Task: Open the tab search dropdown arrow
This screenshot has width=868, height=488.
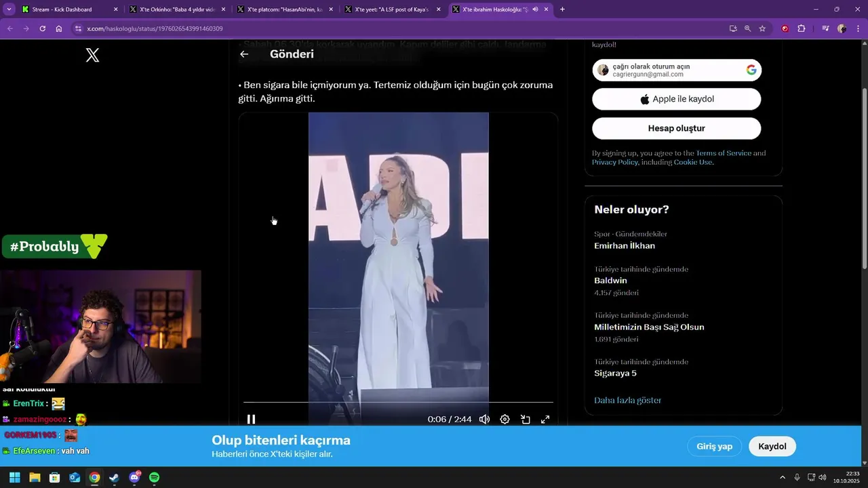Action: (9, 9)
